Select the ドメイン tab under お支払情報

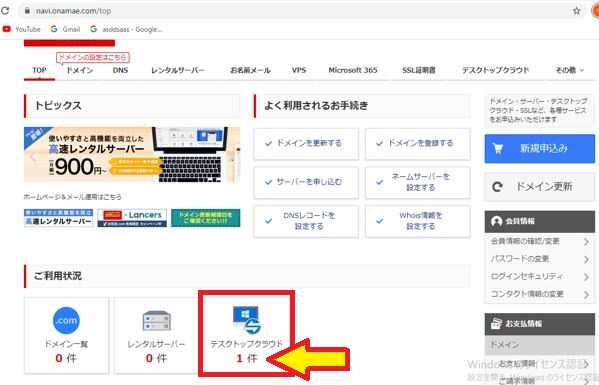click(x=539, y=345)
